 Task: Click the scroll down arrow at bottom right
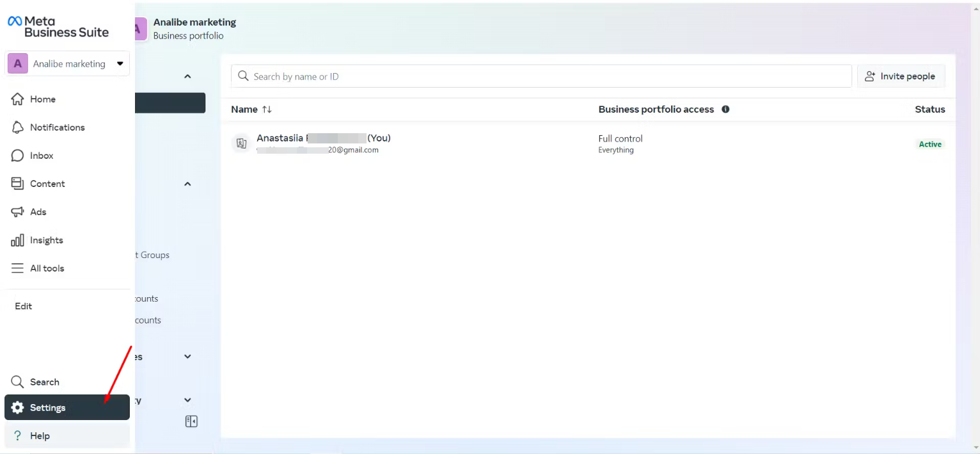pyautogui.click(x=975, y=448)
